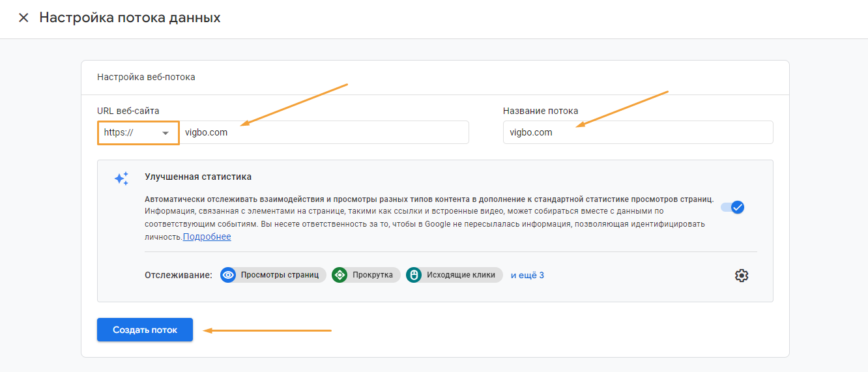
Task: Click the Настройка потока данных page title
Action: coord(130,18)
